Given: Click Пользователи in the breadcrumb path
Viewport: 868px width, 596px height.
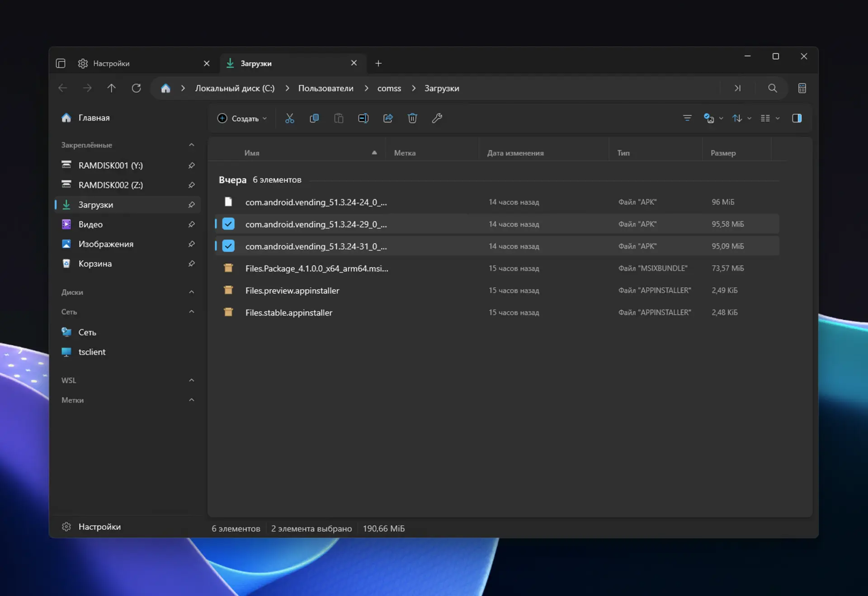Looking at the screenshot, I should point(325,89).
